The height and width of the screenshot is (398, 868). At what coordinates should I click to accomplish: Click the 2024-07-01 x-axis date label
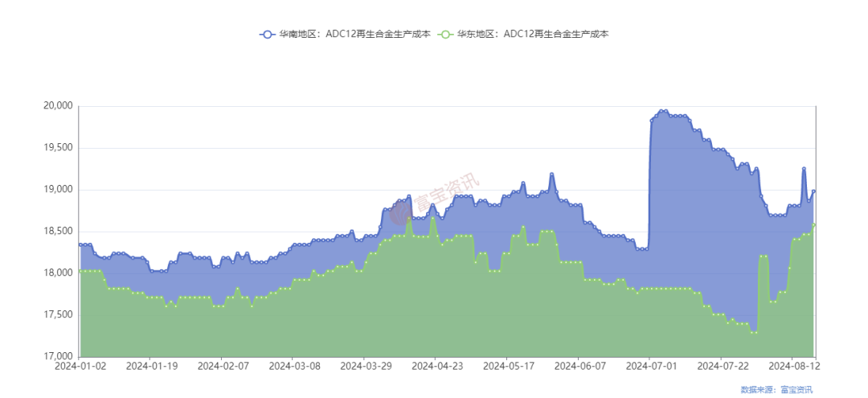649,366
